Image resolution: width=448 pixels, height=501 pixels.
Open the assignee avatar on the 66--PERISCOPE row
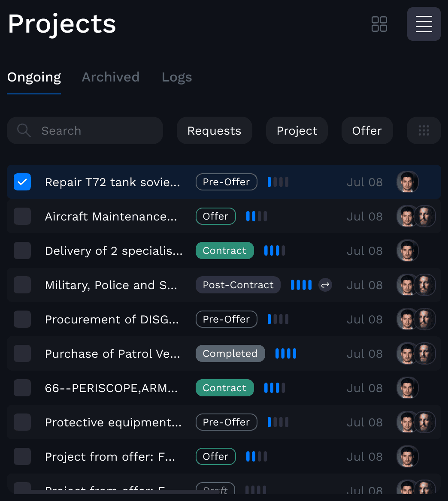click(407, 388)
